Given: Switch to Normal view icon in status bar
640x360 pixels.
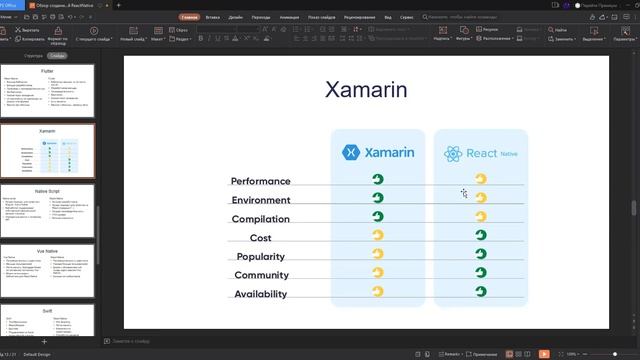Looking at the screenshot, I should [509, 354].
